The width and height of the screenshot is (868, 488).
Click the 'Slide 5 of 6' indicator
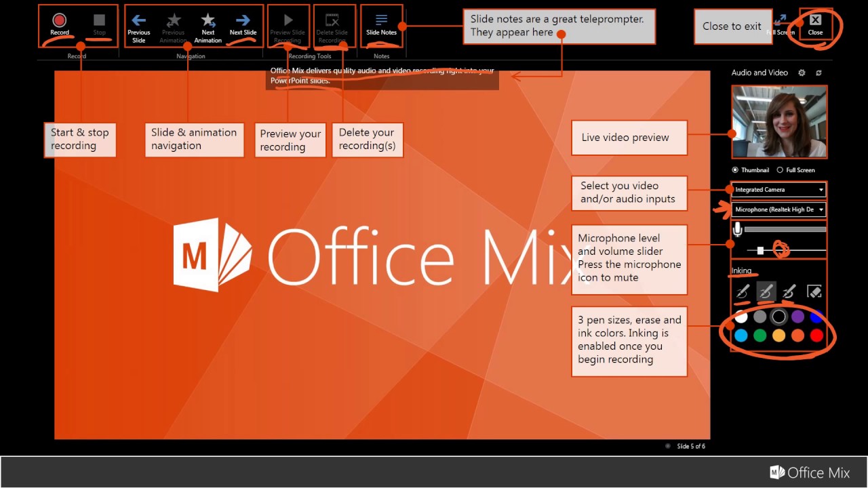[x=691, y=446]
